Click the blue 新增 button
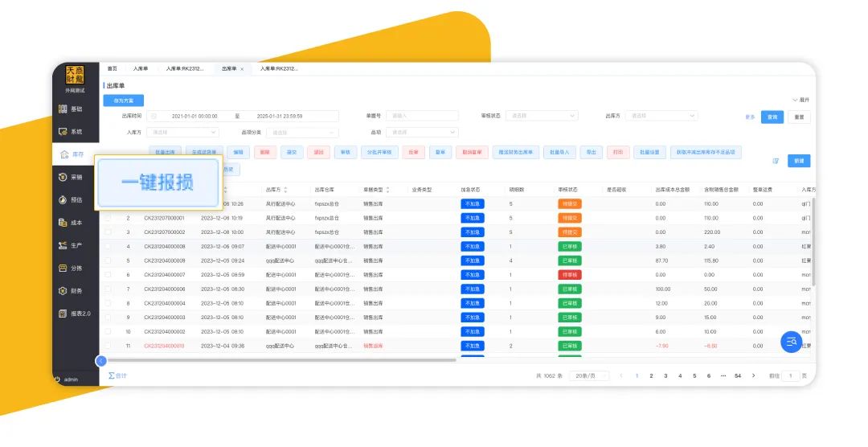The width and height of the screenshot is (868, 447). (x=799, y=161)
